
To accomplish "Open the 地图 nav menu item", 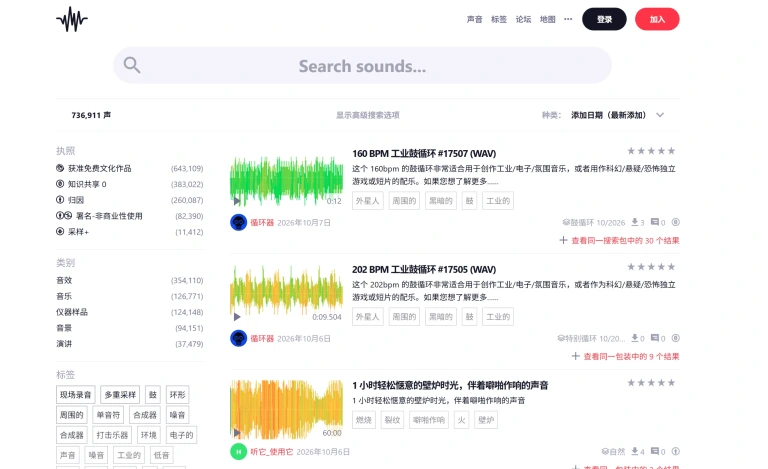I will click(548, 19).
